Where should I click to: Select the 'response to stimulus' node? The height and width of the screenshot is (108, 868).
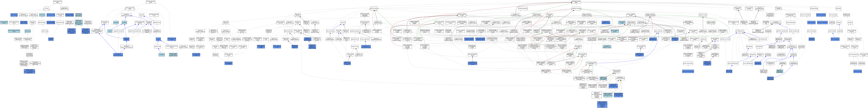tap(298, 15)
